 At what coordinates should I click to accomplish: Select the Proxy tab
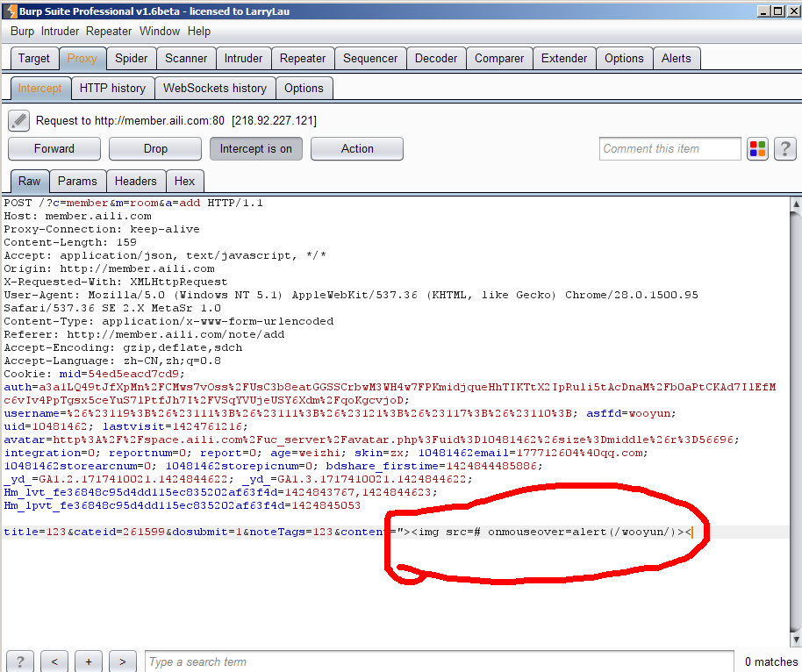pyautogui.click(x=82, y=58)
